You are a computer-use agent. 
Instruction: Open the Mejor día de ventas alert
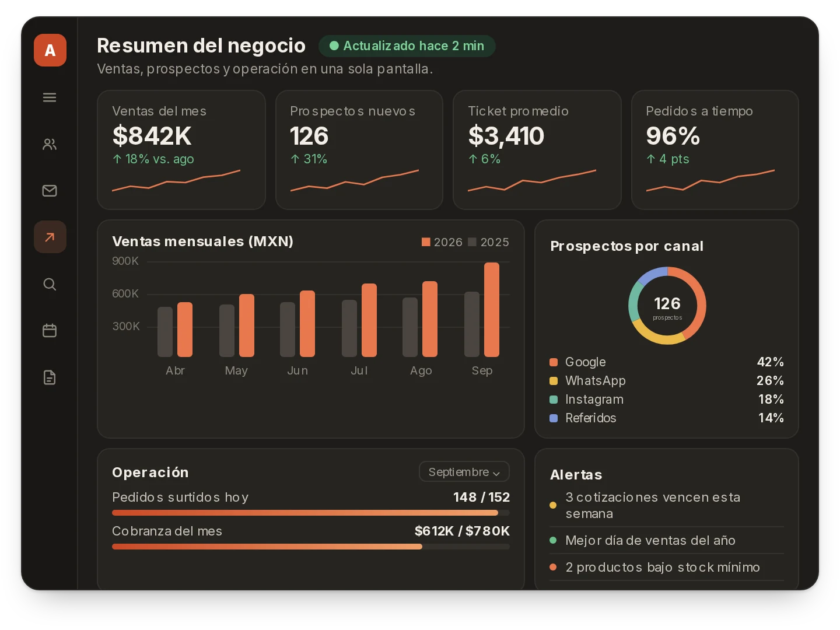[x=667, y=541]
